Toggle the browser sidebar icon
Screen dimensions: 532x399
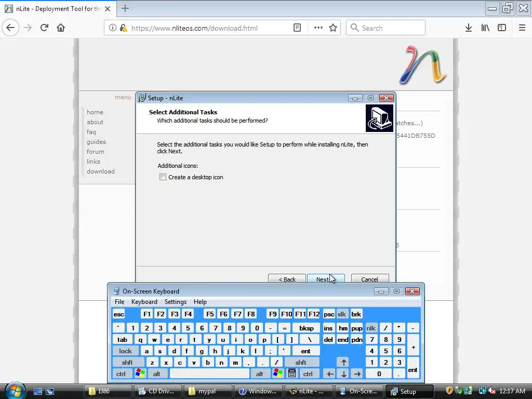tap(502, 28)
